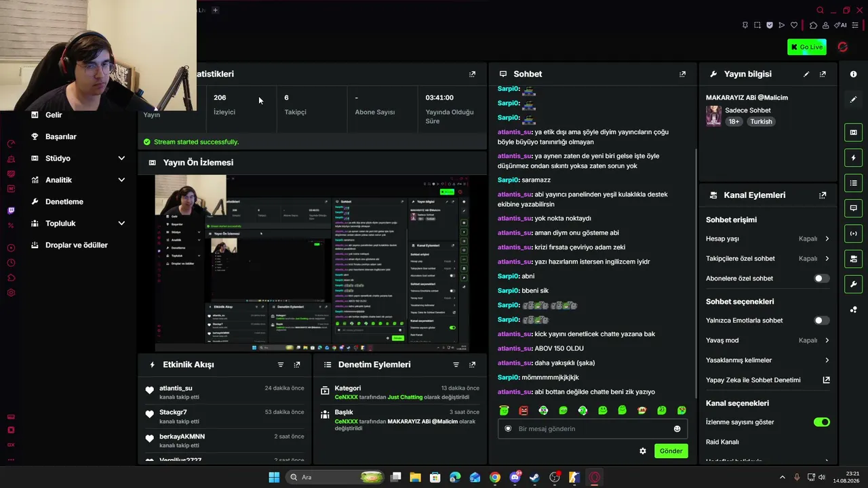Pop out the Denetim Eylemleri panel
Screen dimensions: 868x488
472,365
